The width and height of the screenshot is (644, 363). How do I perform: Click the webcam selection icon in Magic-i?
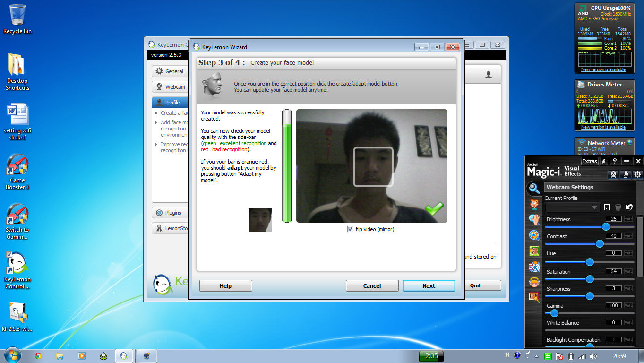(x=613, y=174)
